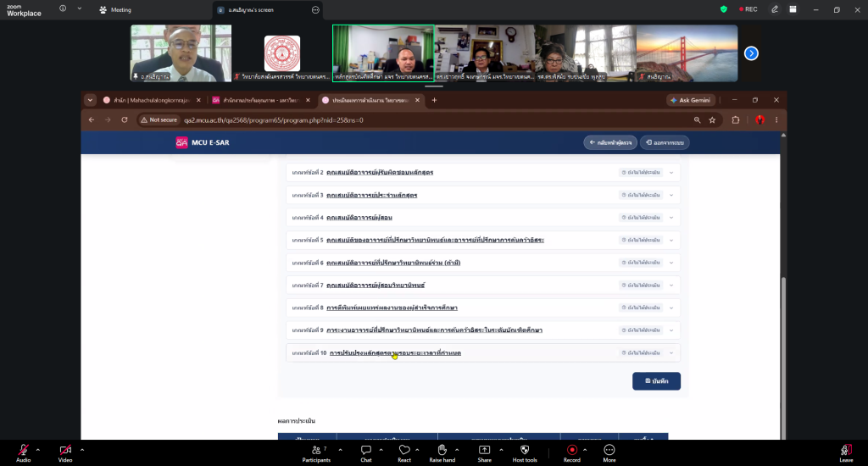The height and width of the screenshot is (466, 868).
Task: Click criterion 9 not-evaluated status badge
Action: point(641,330)
